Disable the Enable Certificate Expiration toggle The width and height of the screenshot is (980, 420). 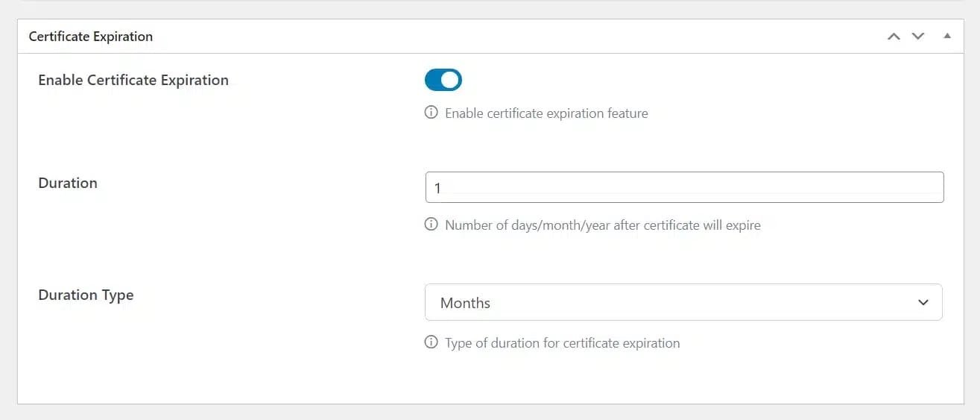coord(443,80)
